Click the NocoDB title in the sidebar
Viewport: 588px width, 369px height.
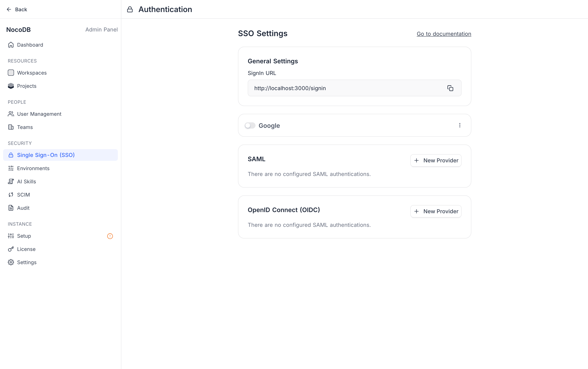pyautogui.click(x=18, y=30)
